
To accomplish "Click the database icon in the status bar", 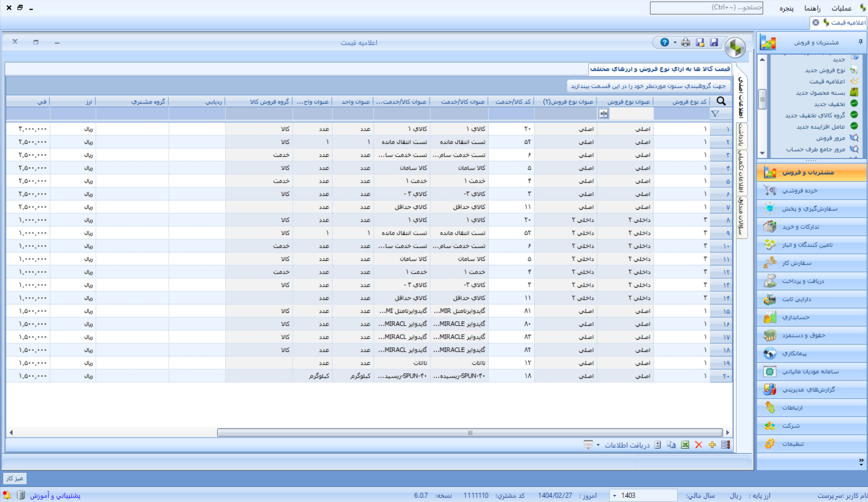I will pyautogui.click(x=21, y=495).
